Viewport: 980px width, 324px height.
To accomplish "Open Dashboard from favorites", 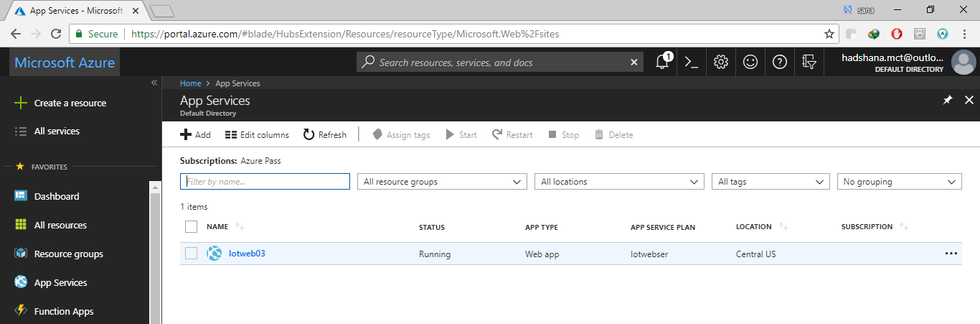I will 47,196.
